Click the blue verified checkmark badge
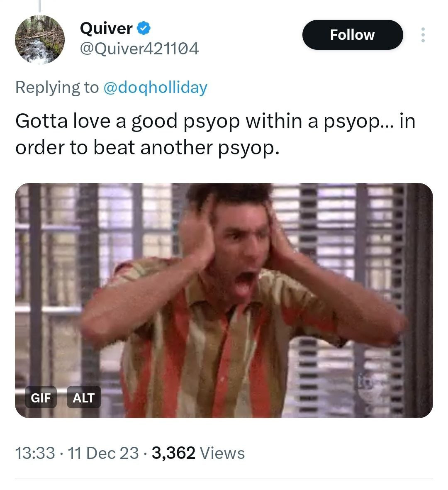448x490 pixels. point(144,28)
